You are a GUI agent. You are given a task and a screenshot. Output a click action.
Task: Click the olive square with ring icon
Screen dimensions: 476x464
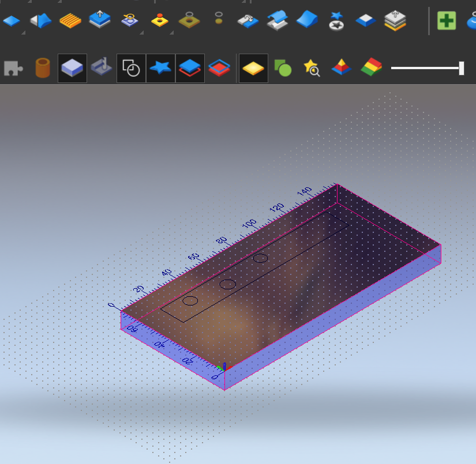pos(189,20)
